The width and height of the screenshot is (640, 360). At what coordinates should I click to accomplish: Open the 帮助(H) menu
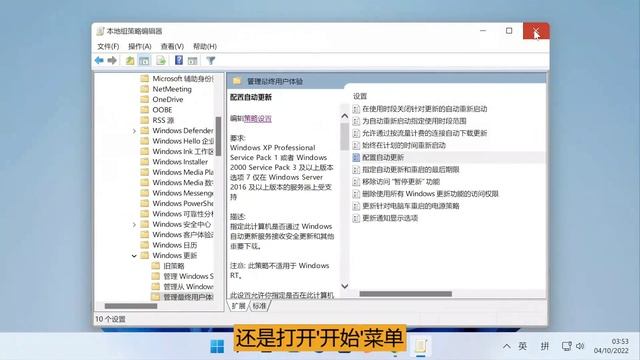pyautogui.click(x=204, y=46)
